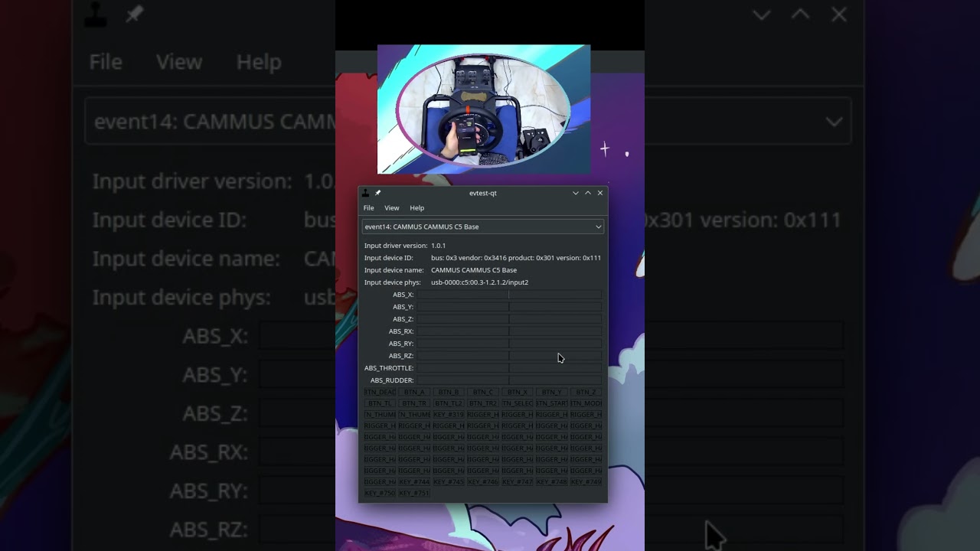
Task: Click the phys value "usb-0000:c5:00.3-1.2.1.2/input2"
Action: pos(479,282)
